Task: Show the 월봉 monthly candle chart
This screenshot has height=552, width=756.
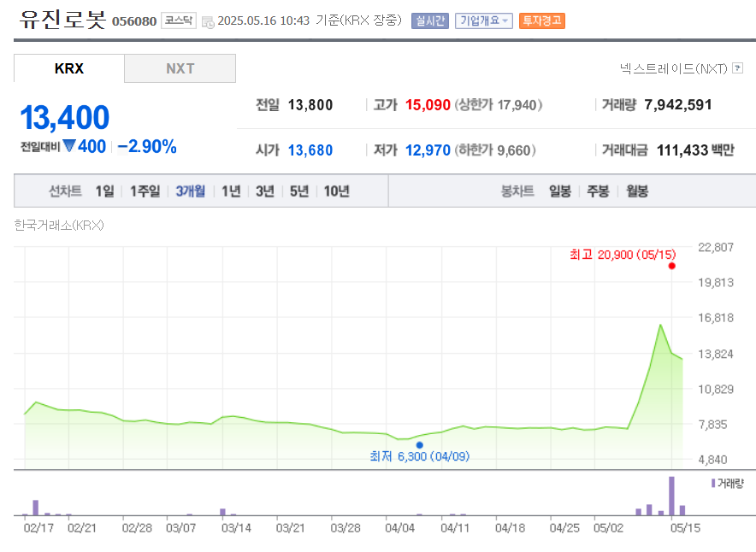Action: [637, 191]
